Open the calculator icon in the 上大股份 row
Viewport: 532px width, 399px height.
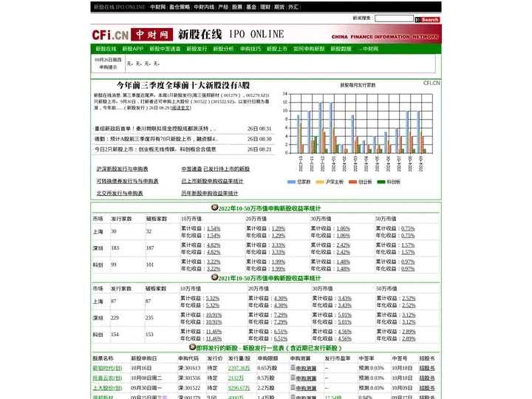293,387
